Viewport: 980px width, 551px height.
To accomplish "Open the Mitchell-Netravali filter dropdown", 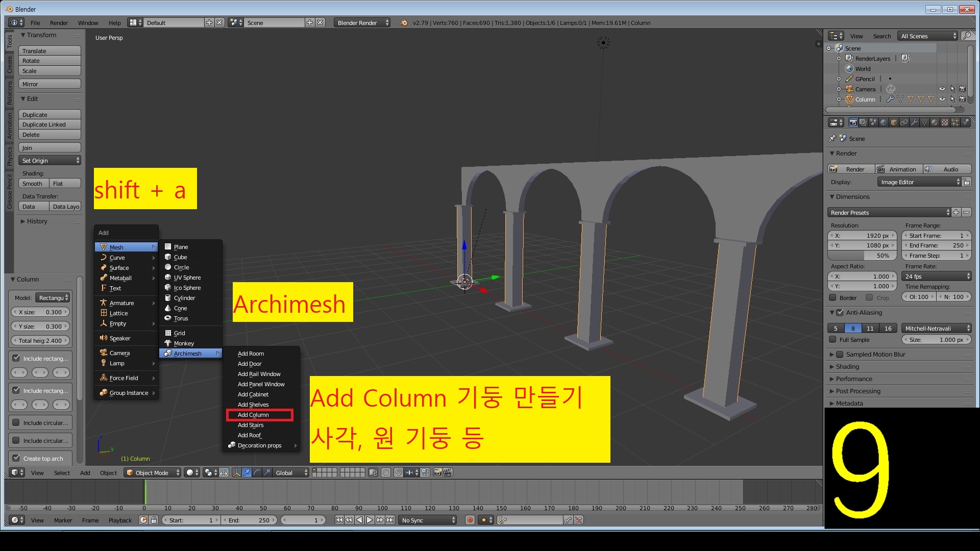I will click(x=937, y=329).
